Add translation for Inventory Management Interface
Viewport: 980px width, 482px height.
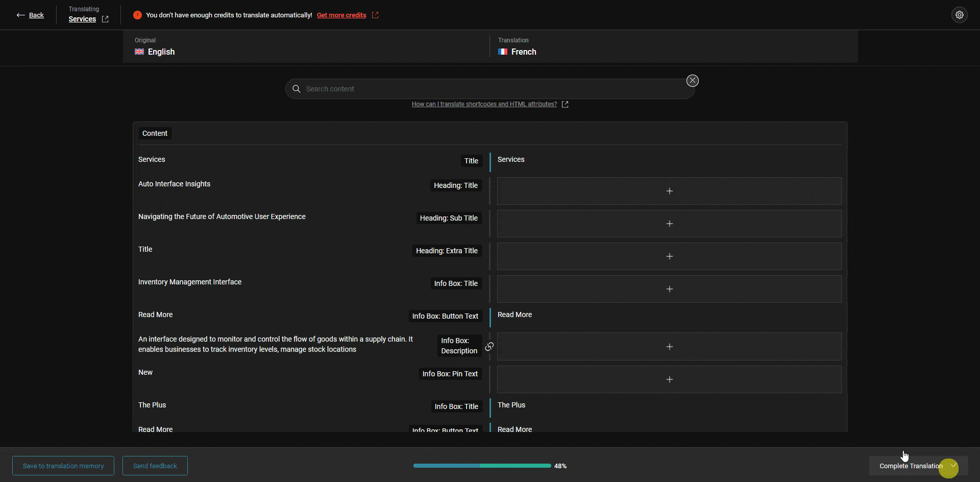coord(669,289)
